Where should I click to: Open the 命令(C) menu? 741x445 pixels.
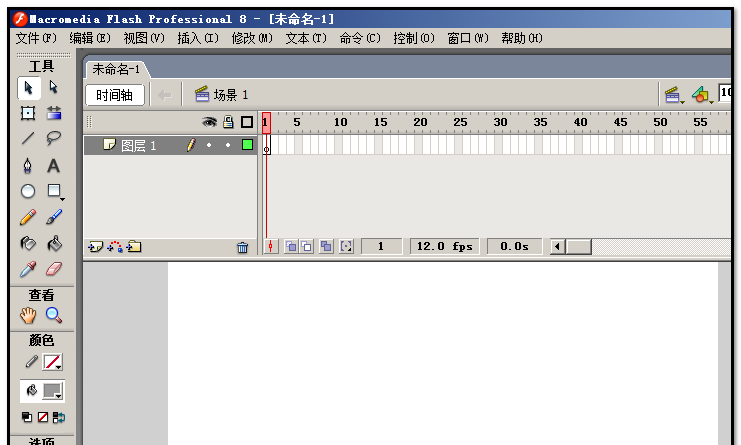360,38
